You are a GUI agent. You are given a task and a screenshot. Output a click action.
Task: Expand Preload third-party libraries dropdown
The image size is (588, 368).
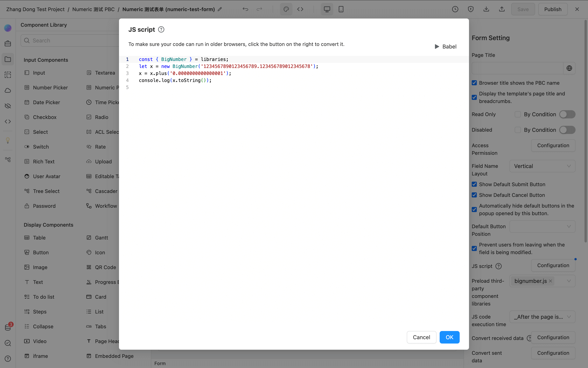(569, 281)
